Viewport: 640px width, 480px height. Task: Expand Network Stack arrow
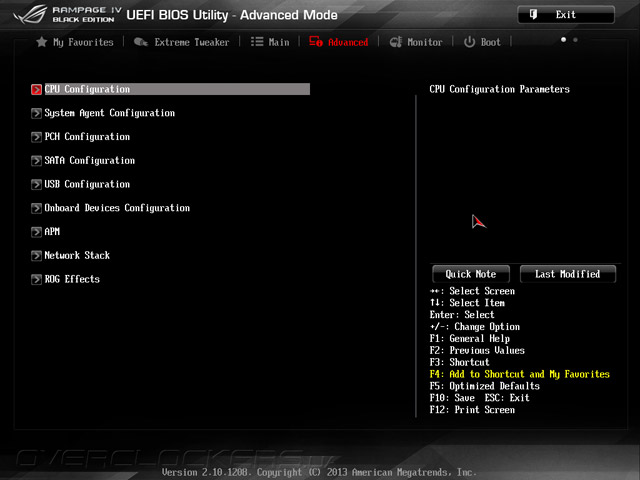pos(36,256)
